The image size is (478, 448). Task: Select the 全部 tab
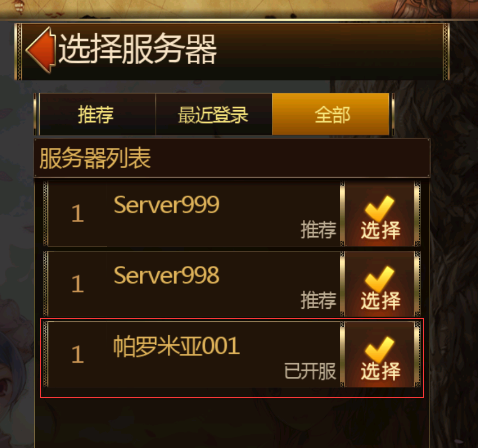(x=331, y=114)
